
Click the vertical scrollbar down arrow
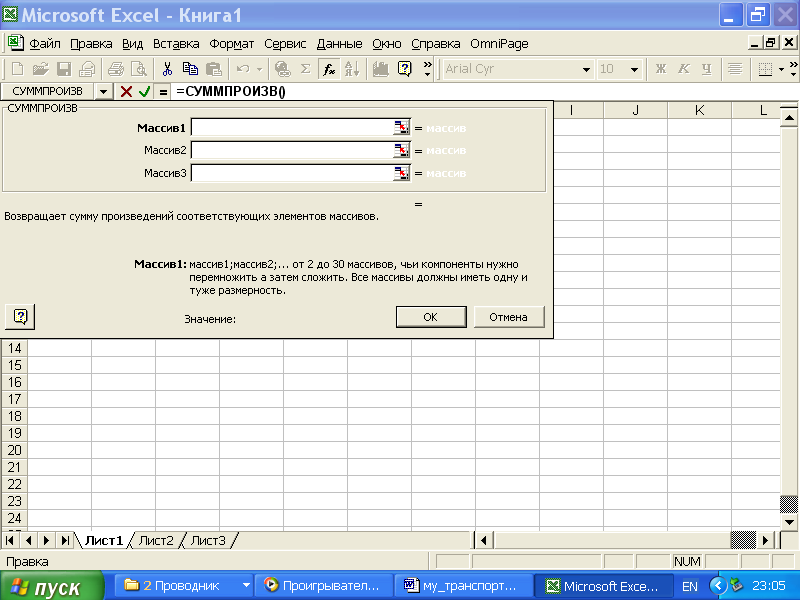(x=789, y=521)
